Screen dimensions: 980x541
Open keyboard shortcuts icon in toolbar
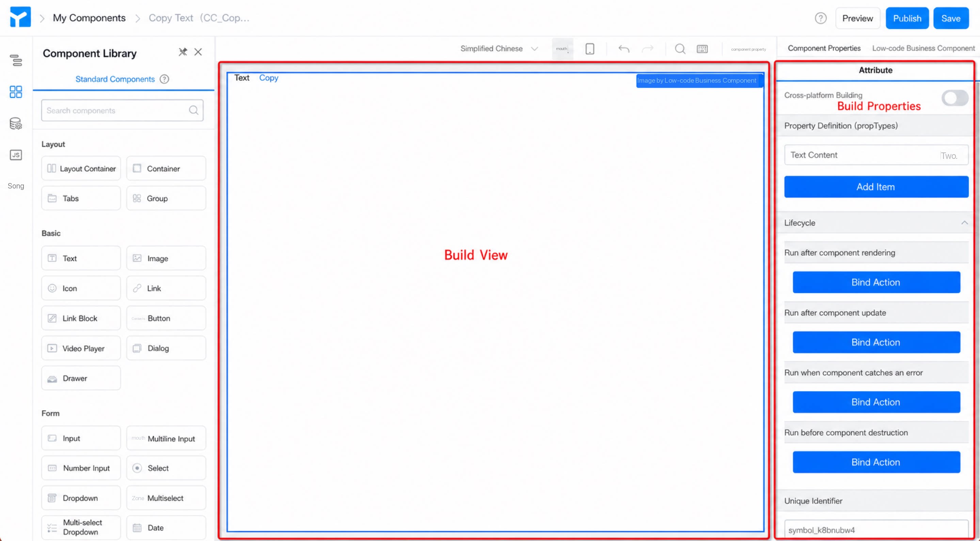(702, 49)
